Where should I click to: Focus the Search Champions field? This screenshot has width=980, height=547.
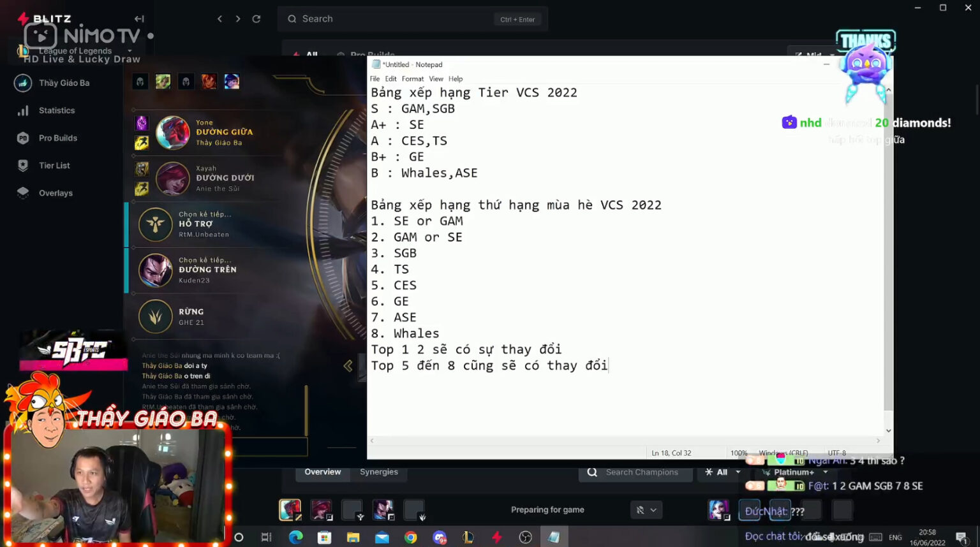635,472
